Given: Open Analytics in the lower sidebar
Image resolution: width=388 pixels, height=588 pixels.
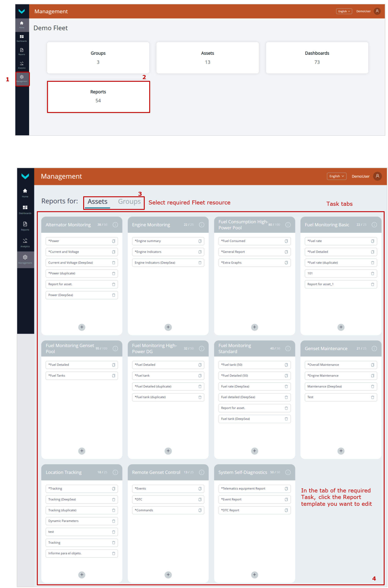Looking at the screenshot, I should [x=25, y=242].
